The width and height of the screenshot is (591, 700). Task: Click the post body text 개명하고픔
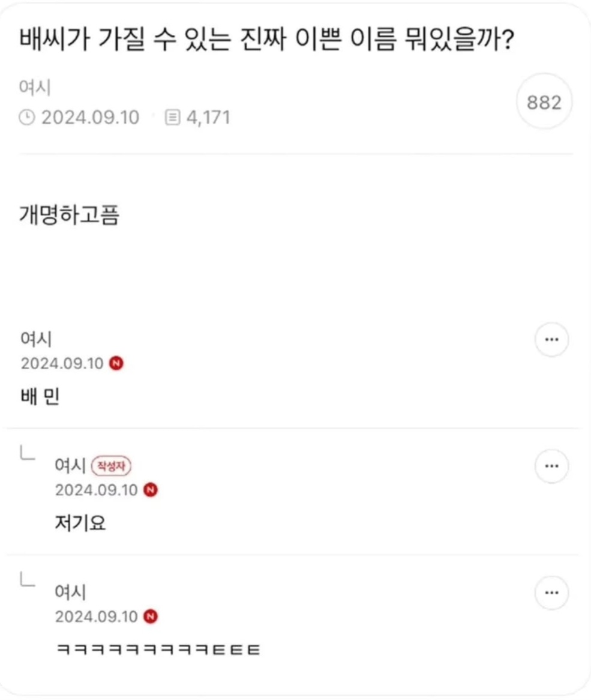point(70,215)
